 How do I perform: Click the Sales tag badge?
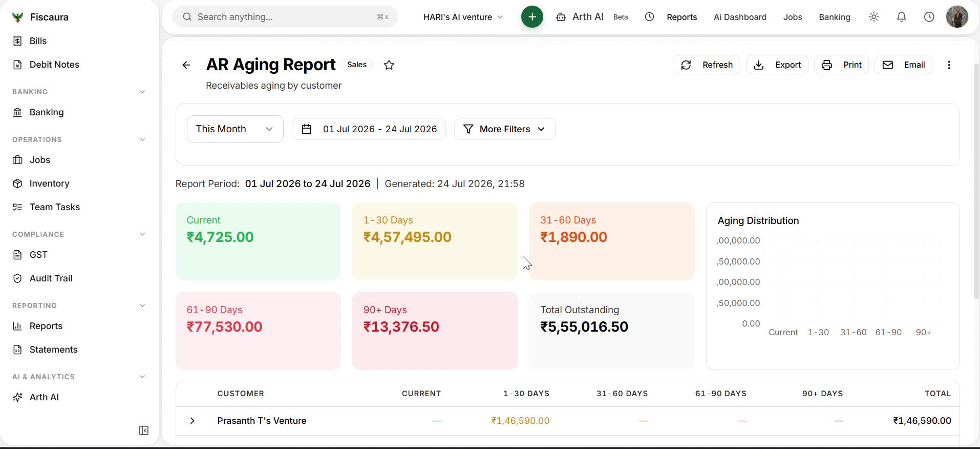(357, 65)
